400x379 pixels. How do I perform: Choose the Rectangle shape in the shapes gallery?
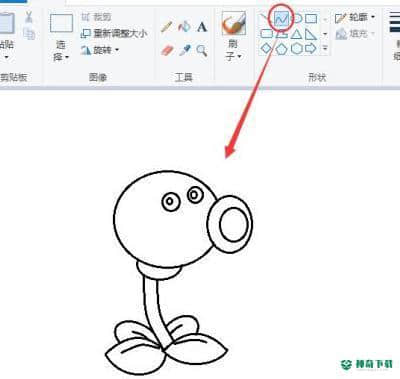coord(311,19)
